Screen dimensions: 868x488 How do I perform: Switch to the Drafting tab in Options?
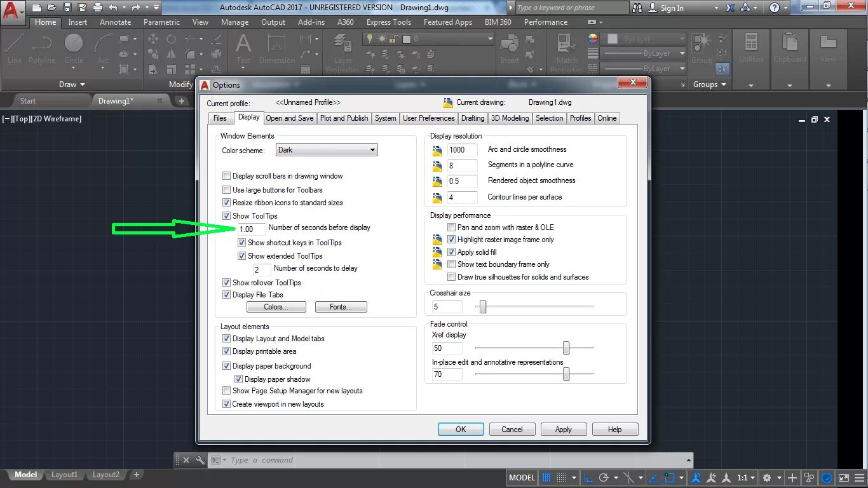[x=473, y=118]
